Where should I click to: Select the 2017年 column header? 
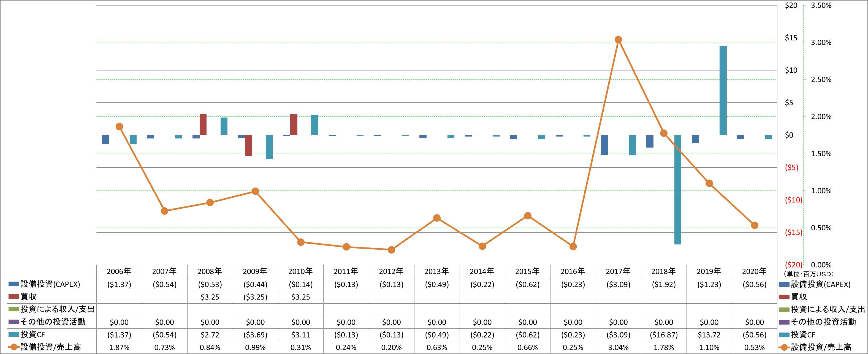[618, 271]
